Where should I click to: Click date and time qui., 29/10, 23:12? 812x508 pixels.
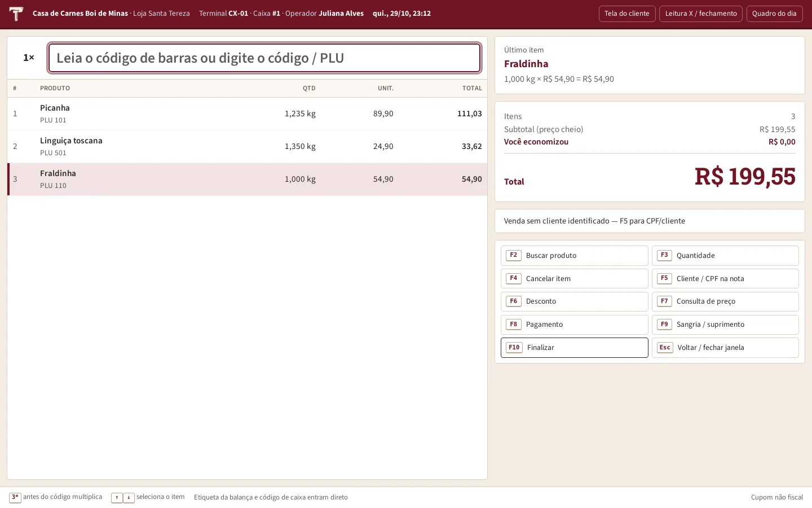click(x=401, y=14)
